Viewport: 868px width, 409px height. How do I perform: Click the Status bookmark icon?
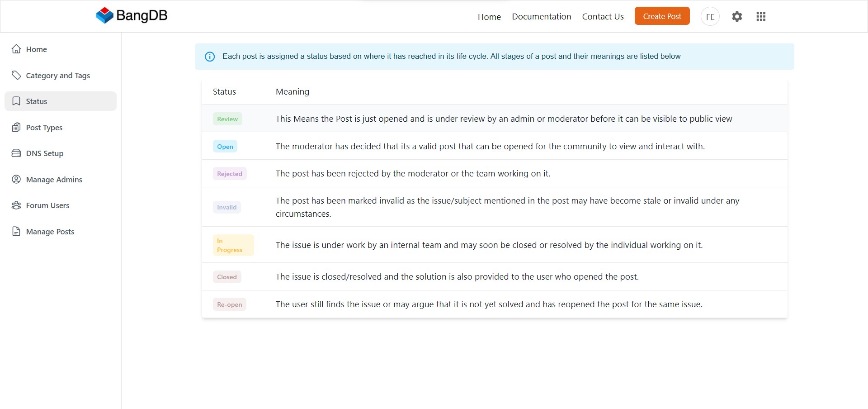(16, 101)
